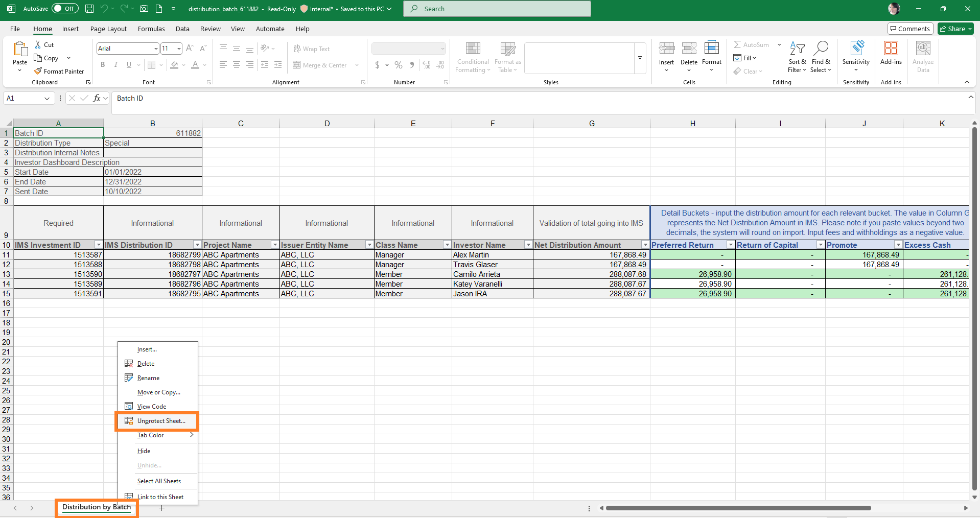Open Project Name column filter dropdown
The width and height of the screenshot is (980, 518).
click(x=275, y=245)
